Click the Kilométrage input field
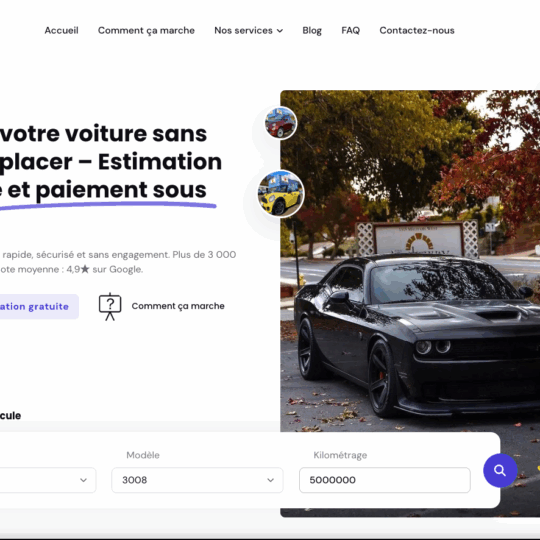 [x=385, y=480]
